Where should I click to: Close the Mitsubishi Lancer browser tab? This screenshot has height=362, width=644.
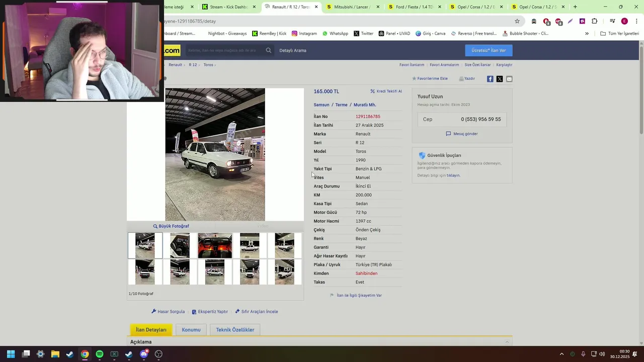(378, 7)
